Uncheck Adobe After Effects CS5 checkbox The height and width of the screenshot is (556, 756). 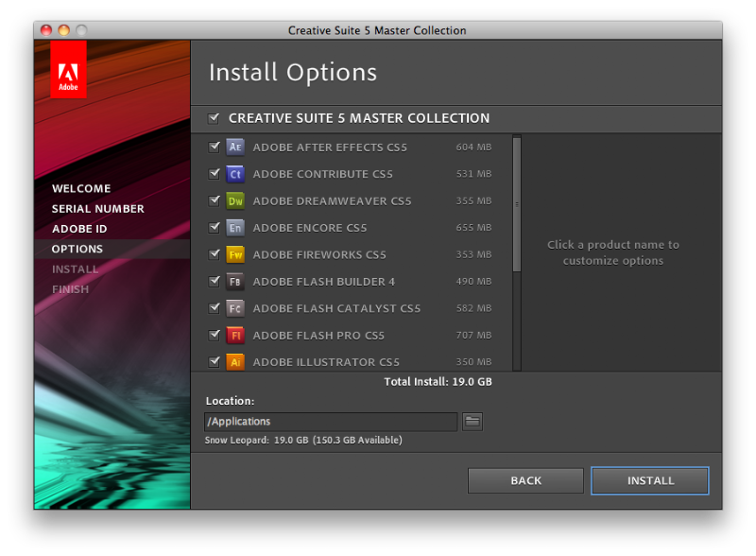point(215,147)
